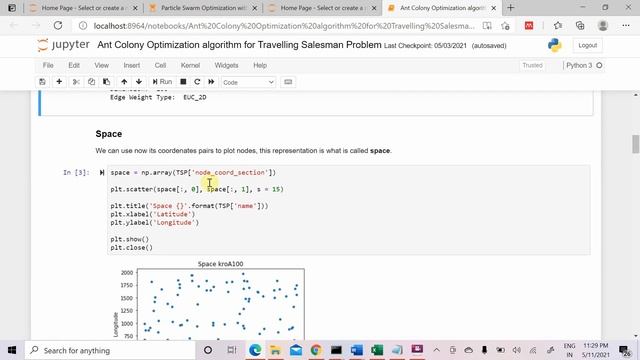
Task: Move selected cell up with the arrow icon
Action: coord(124,82)
